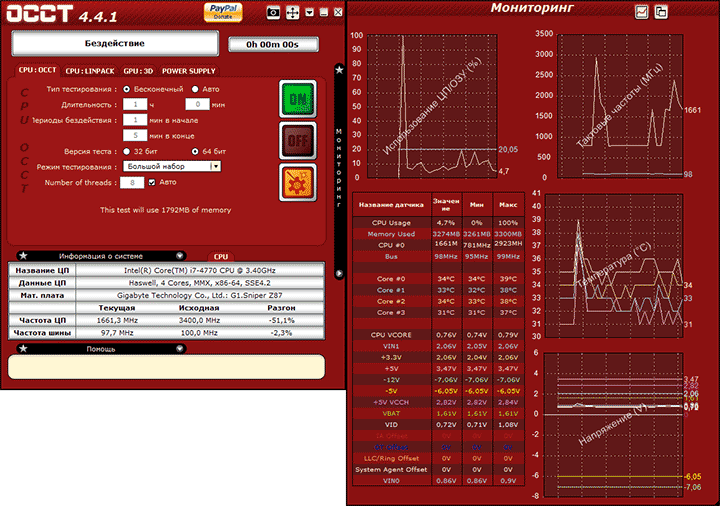Click the windows copy icon in Monitoring header
Screen dimensions: 720x506
(661, 12)
